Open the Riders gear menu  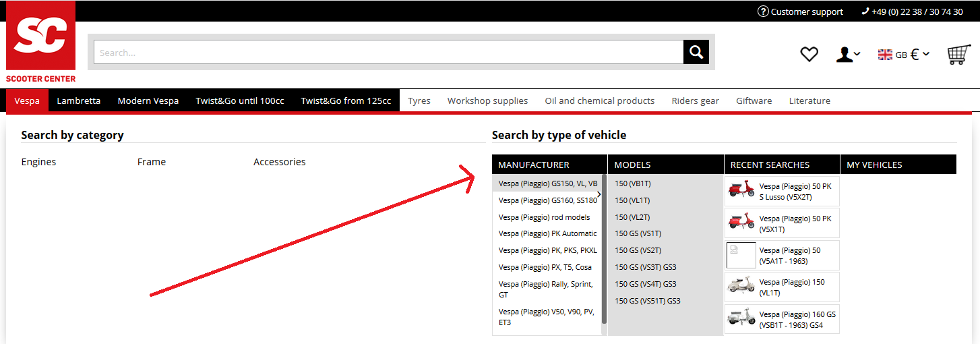pos(696,101)
